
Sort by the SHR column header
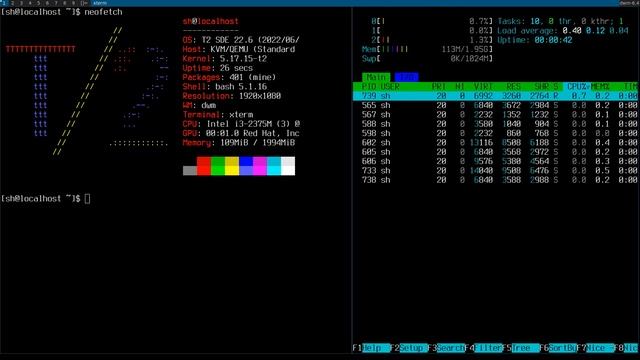542,87
